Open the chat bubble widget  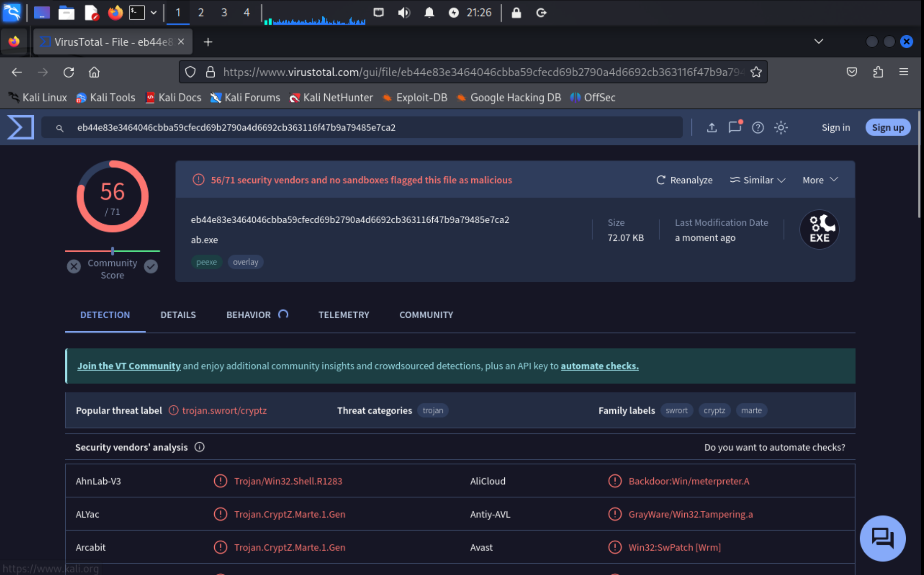pyautogui.click(x=883, y=538)
